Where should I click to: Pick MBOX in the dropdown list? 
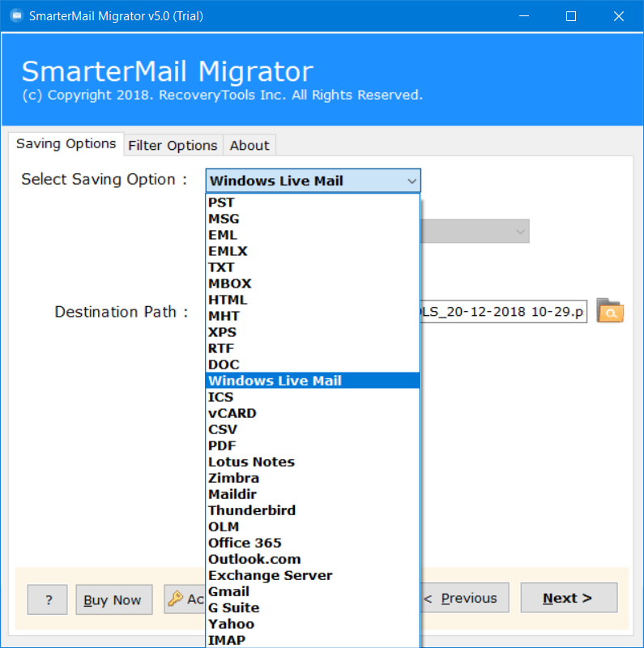pyautogui.click(x=313, y=283)
